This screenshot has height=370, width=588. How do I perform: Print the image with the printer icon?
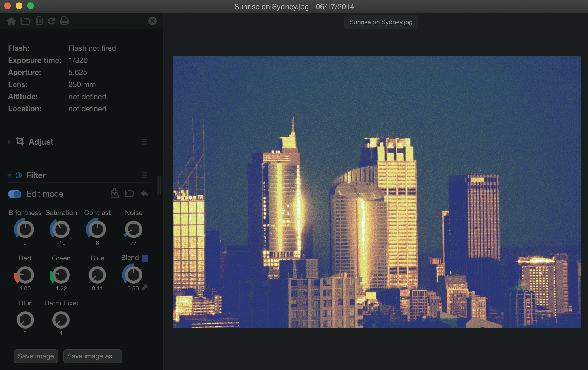64,21
